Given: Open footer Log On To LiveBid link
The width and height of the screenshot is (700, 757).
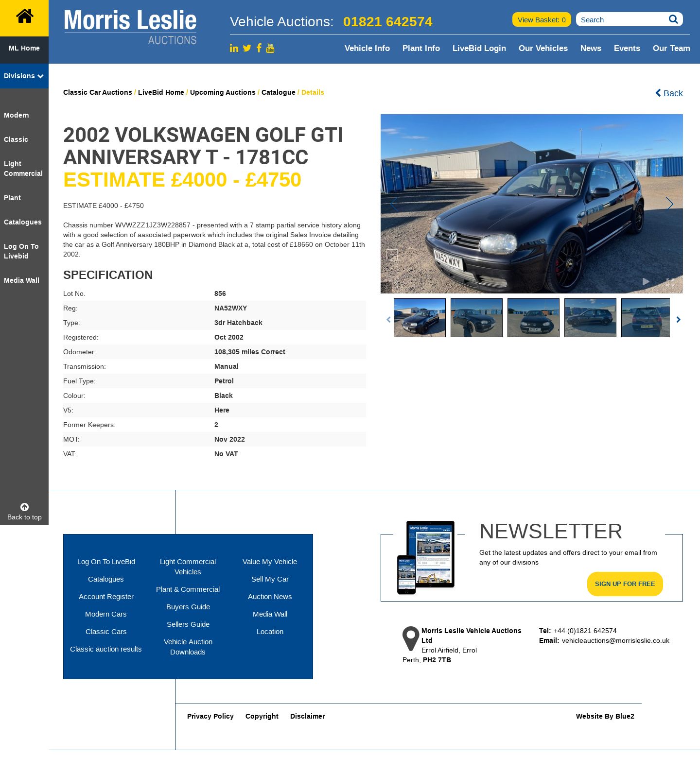Looking at the screenshot, I should pos(106,562).
